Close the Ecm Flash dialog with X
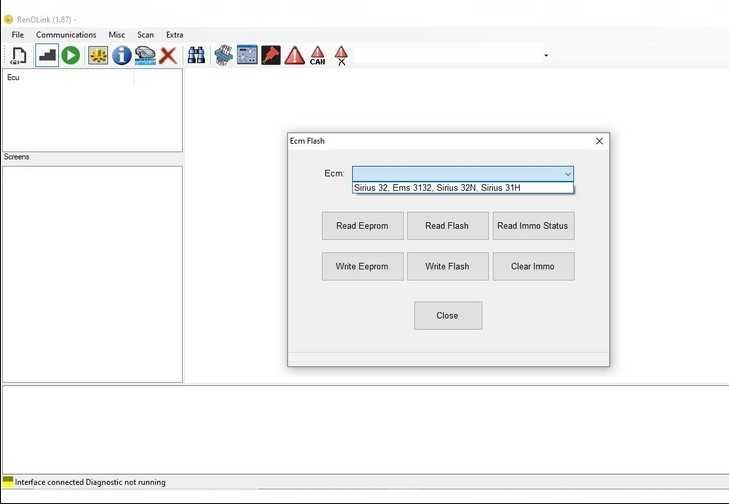This screenshot has height=504, width=729. coord(599,141)
